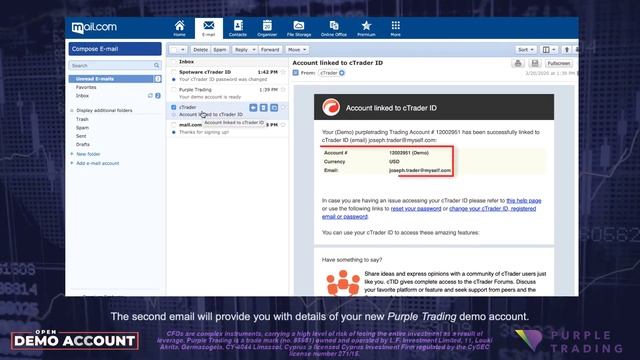Viewport: 640px width, 360px height.
Task: Click 'change your cTrader ID, registered email' link
Action: point(493,209)
